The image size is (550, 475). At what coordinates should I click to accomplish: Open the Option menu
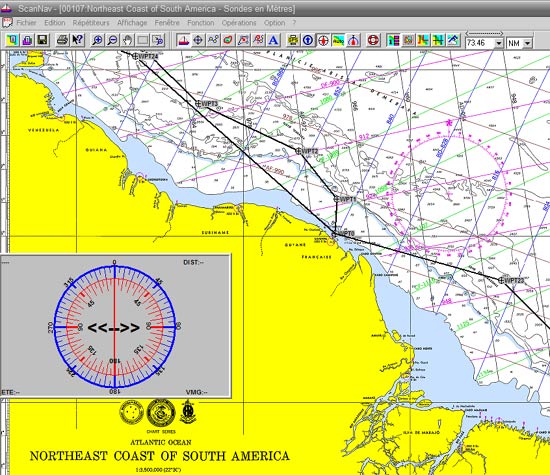274,23
